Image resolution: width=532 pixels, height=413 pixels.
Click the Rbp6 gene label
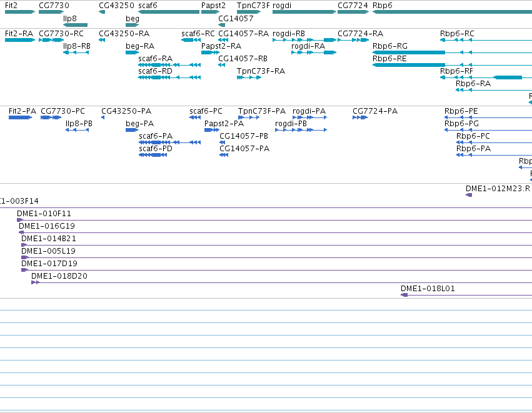click(x=383, y=6)
